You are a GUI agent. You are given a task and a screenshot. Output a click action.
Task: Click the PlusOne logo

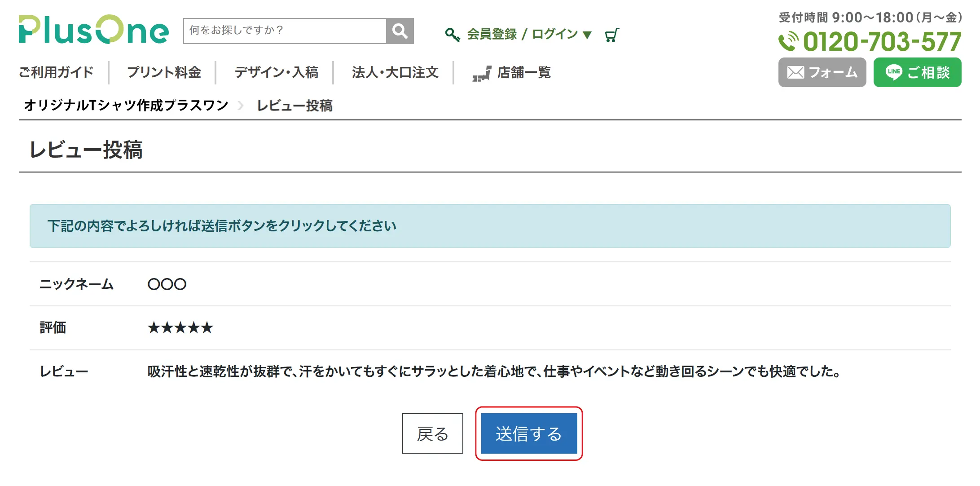(x=93, y=30)
